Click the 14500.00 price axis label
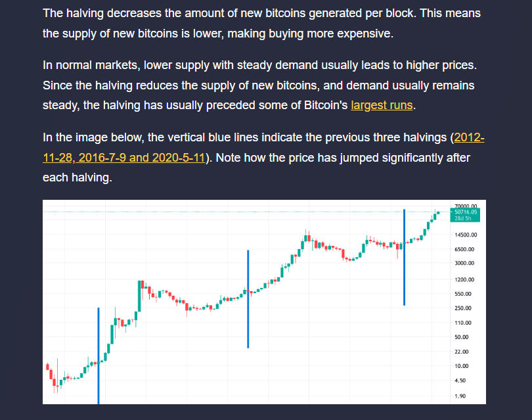 click(x=466, y=235)
